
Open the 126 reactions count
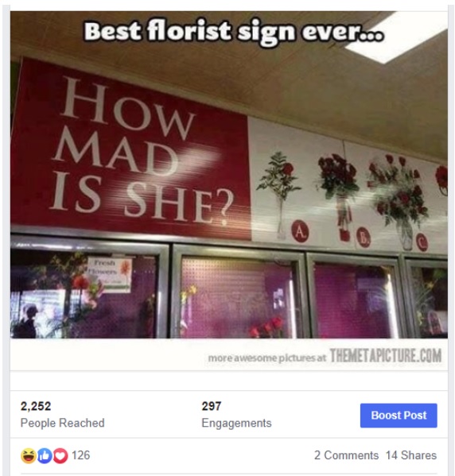[x=80, y=455]
